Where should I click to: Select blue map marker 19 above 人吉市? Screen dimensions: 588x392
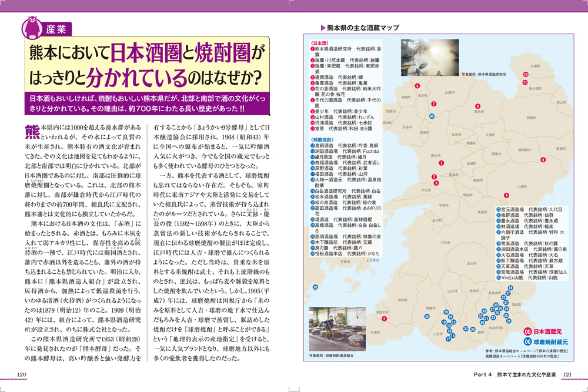point(446,312)
